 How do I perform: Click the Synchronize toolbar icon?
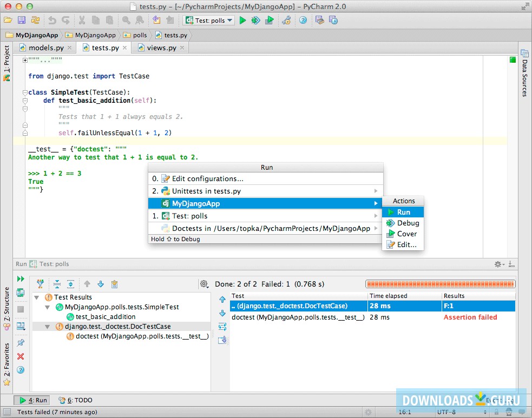[x=35, y=21]
